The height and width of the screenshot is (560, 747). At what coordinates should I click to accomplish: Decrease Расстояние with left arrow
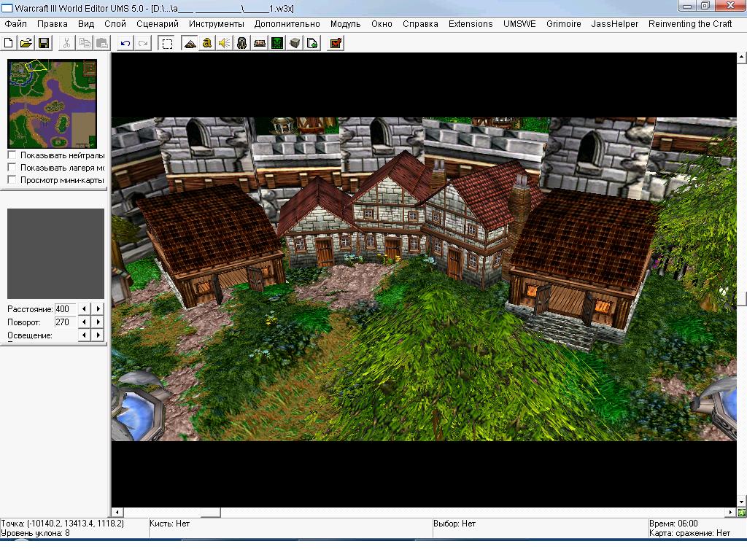(85, 308)
